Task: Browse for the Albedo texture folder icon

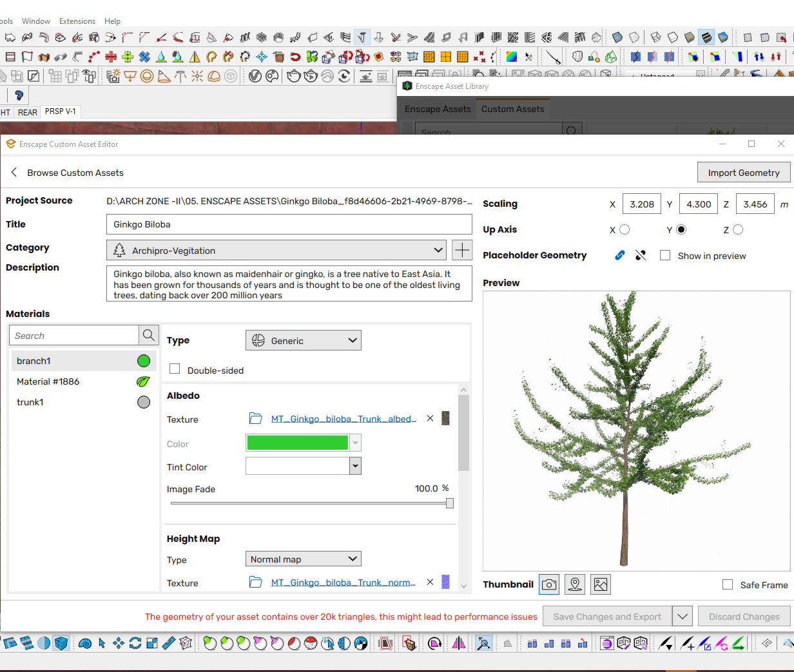Action: coord(256,419)
